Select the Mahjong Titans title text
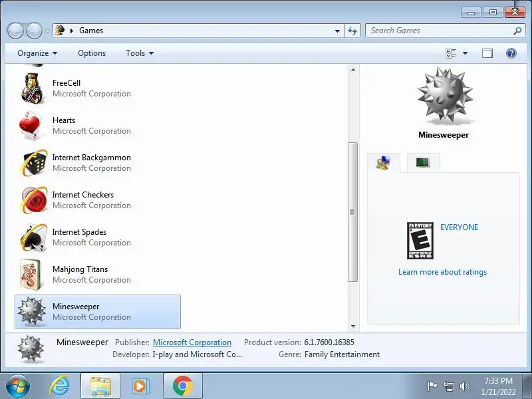This screenshot has height=399, width=532. click(80, 269)
